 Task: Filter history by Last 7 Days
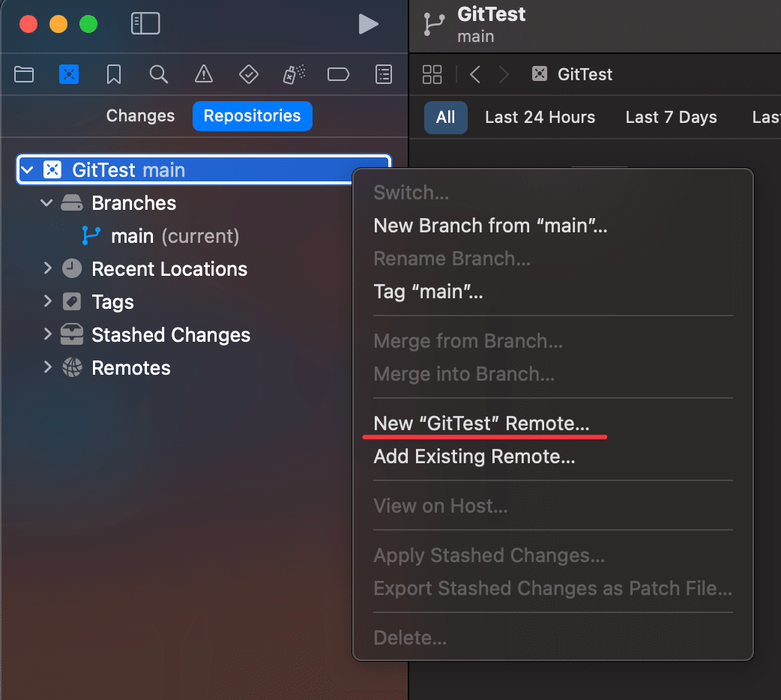(670, 117)
